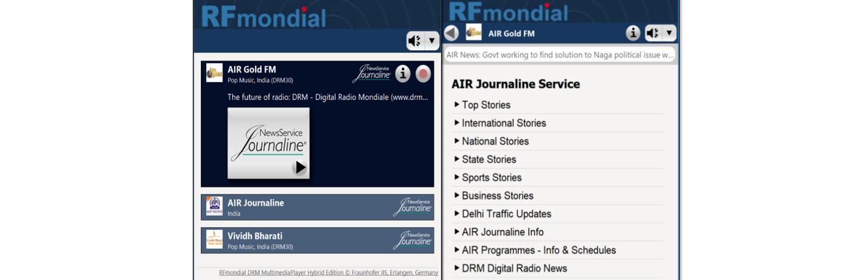Show station info in Journaline view header
The height and width of the screenshot is (280, 868).
coord(633,33)
